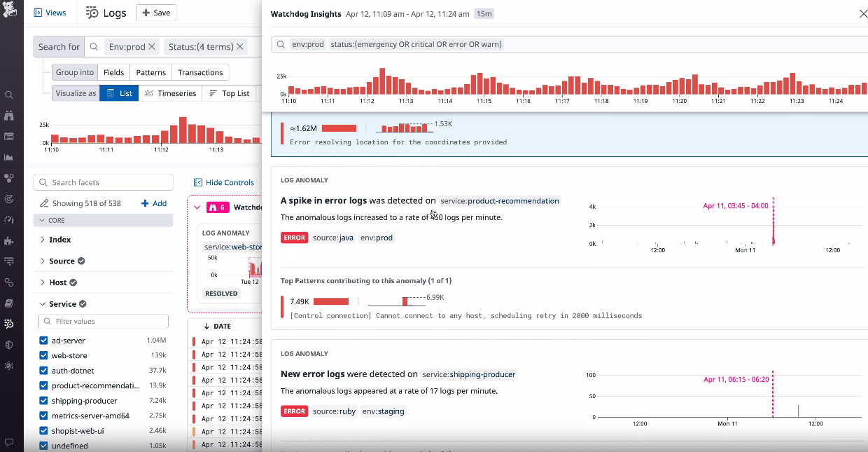Visualize as Top List
Image resolution: width=868 pixels, height=452 pixels.
click(x=229, y=93)
